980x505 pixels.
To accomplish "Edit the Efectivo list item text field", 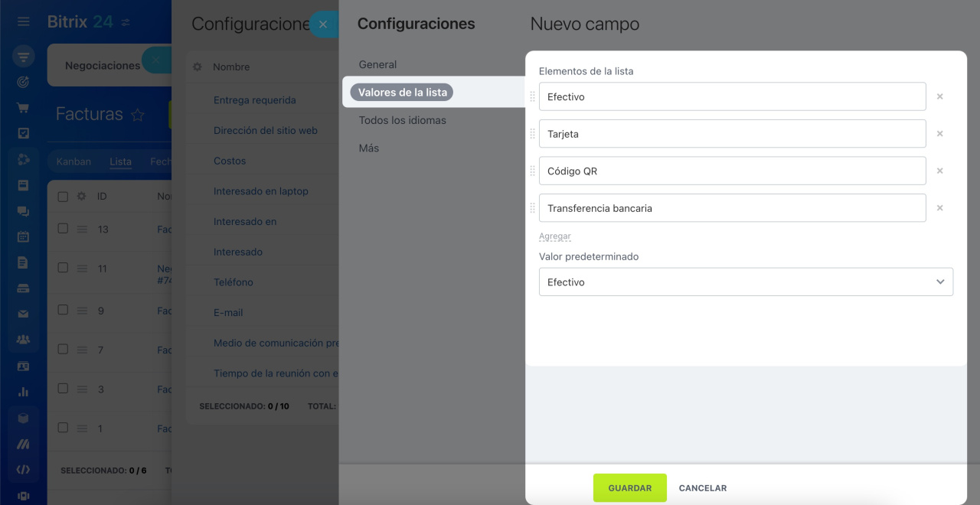I will (733, 97).
